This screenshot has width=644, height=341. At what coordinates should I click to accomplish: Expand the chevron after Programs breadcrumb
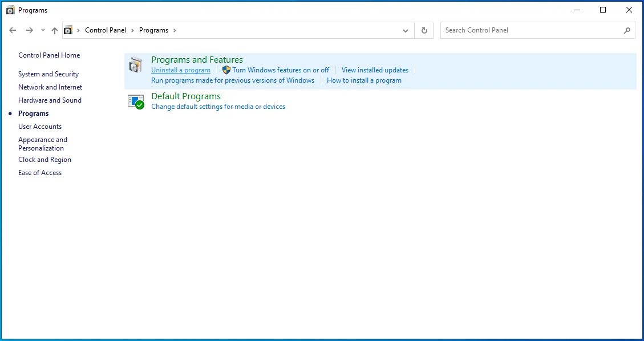175,30
